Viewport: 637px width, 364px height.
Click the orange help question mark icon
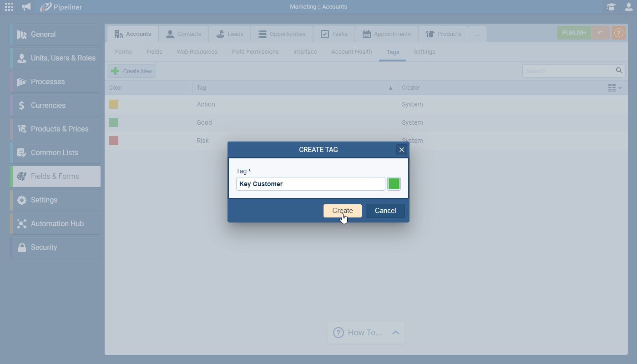point(619,33)
